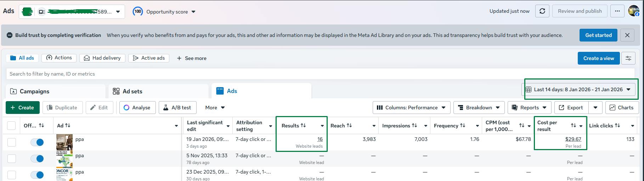Click the 16 Website leads result value
Image resolution: width=644 pixels, height=181 pixels.
pyautogui.click(x=320, y=139)
